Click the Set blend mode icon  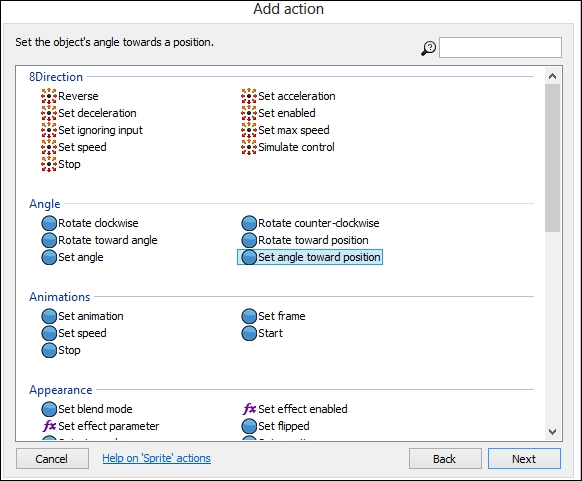pos(49,409)
